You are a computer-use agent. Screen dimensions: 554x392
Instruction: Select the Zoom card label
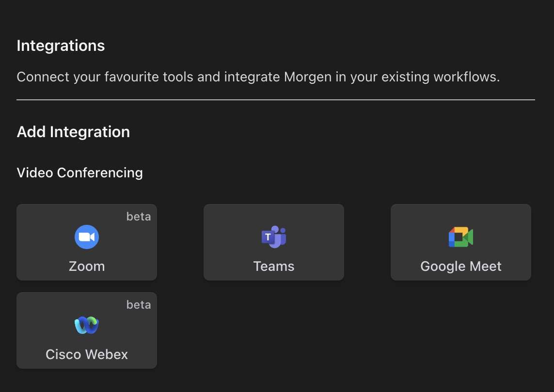(x=87, y=267)
